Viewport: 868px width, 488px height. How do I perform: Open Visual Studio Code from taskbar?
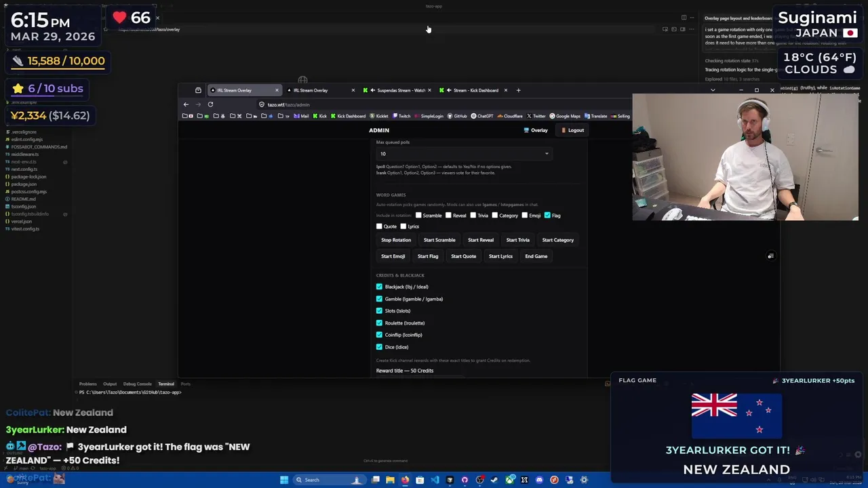pyautogui.click(x=435, y=480)
